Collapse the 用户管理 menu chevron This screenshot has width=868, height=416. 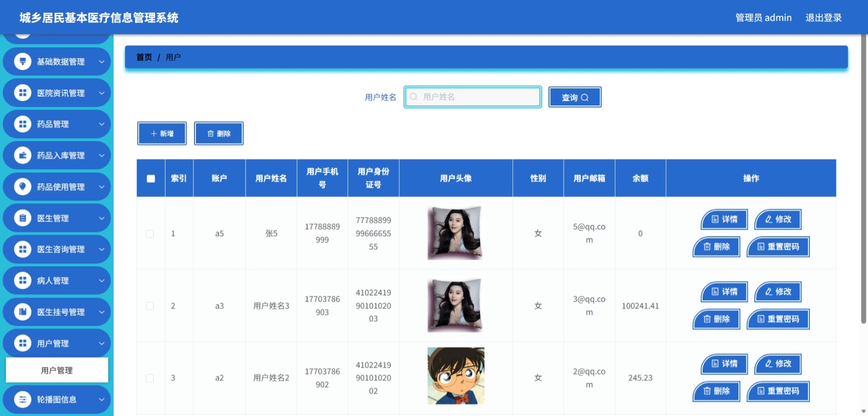click(101, 343)
